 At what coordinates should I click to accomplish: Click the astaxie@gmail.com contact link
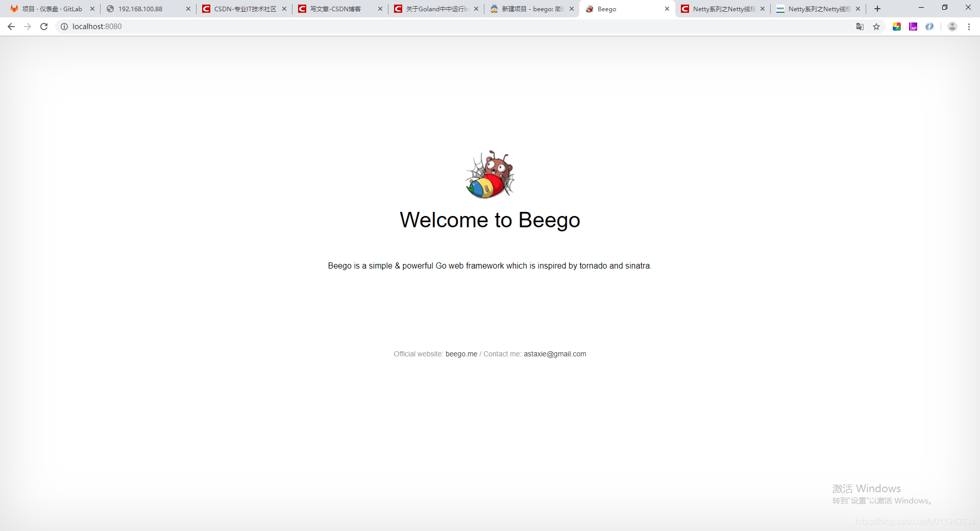(555, 354)
